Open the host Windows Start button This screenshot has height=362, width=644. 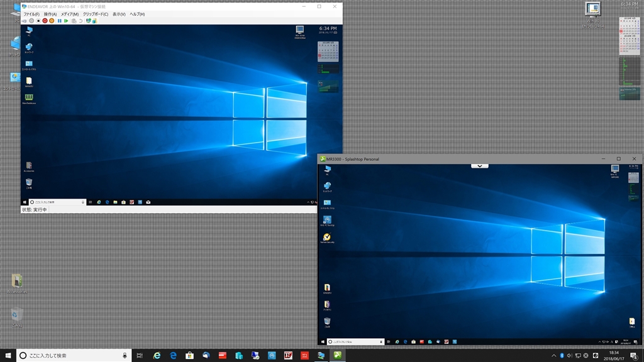[8, 356]
